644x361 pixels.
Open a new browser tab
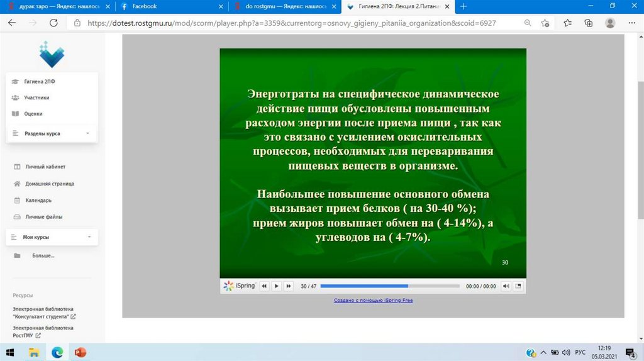click(464, 6)
